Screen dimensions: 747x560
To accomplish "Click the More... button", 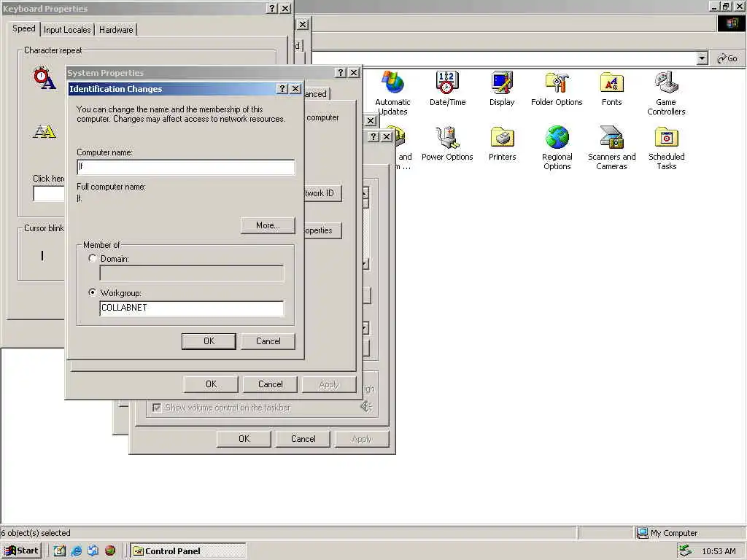I will click(268, 225).
